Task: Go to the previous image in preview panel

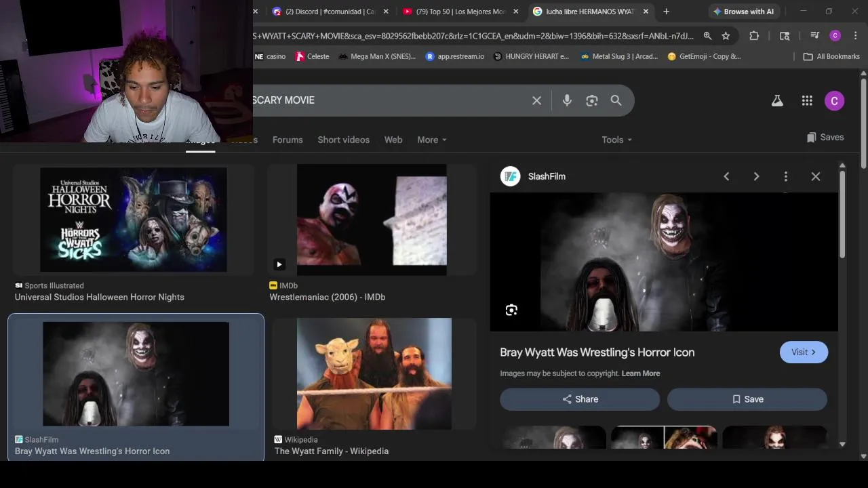Action: pyautogui.click(x=726, y=176)
